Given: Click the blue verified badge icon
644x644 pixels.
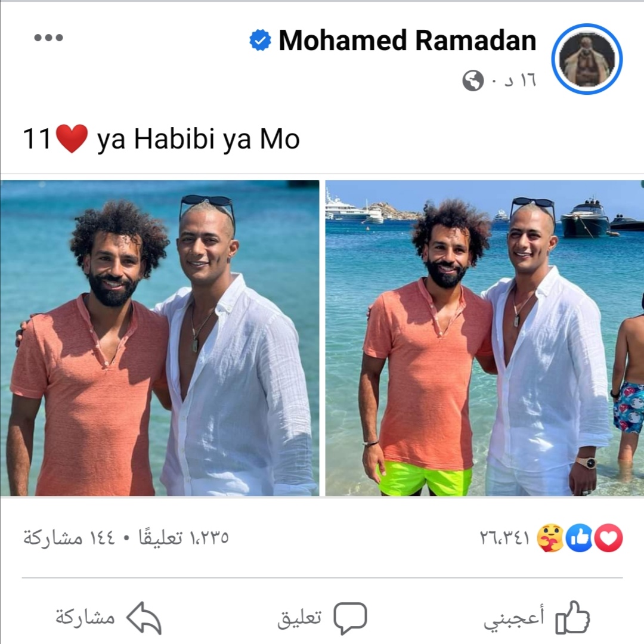Looking at the screenshot, I should tap(260, 41).
